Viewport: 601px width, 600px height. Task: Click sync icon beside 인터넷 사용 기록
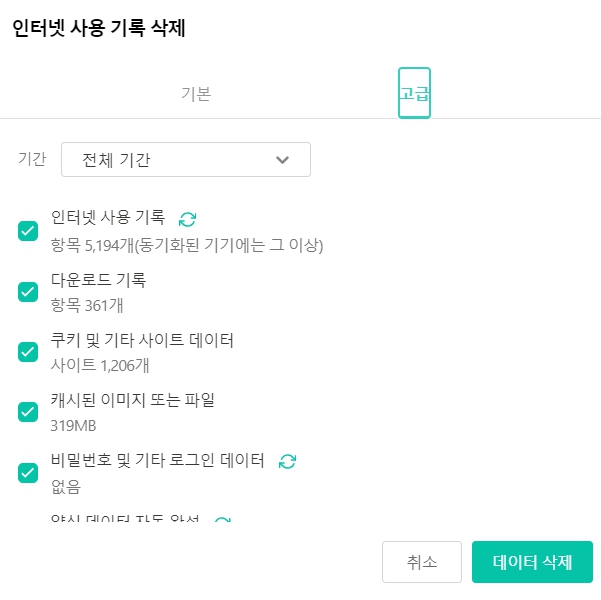[x=187, y=219]
